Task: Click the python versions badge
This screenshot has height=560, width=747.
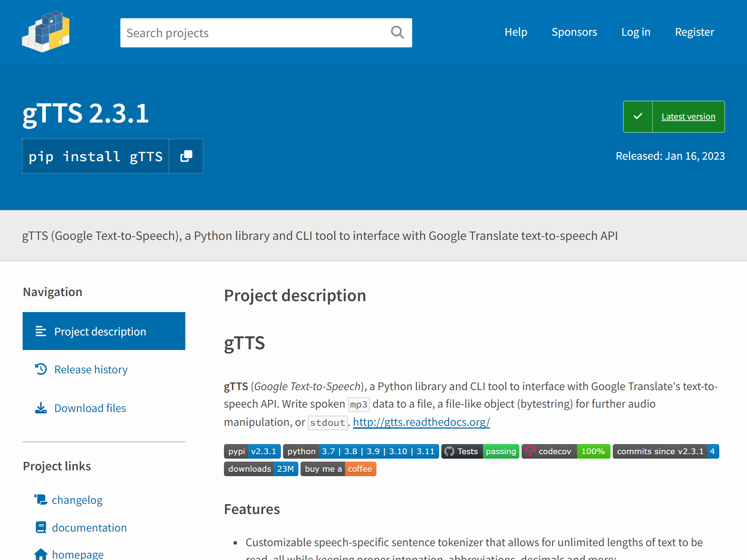Action: [361, 451]
